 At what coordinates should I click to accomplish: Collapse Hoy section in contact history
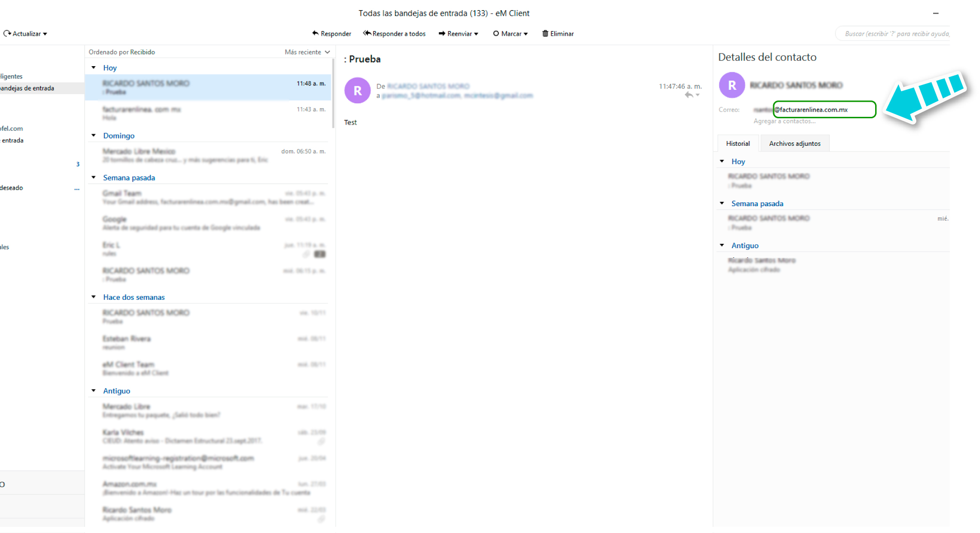coord(722,161)
